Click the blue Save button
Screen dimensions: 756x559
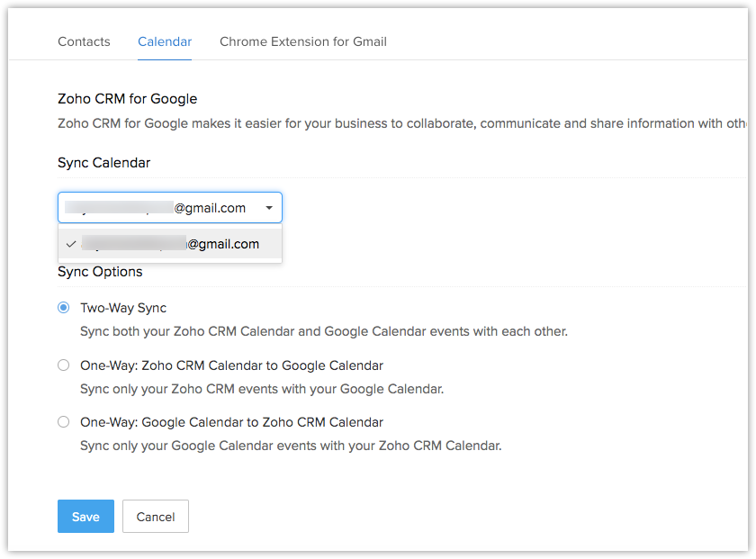[x=85, y=517]
